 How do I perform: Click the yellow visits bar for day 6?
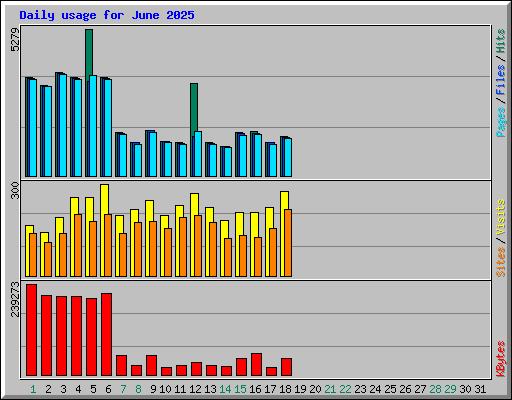pos(104,199)
